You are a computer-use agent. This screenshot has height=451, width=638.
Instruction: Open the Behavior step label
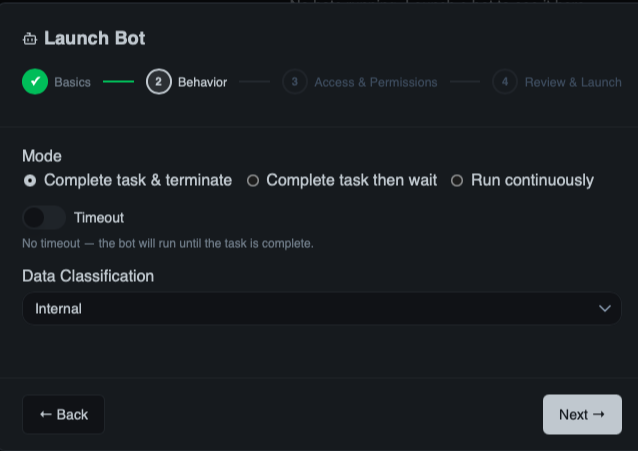point(202,82)
